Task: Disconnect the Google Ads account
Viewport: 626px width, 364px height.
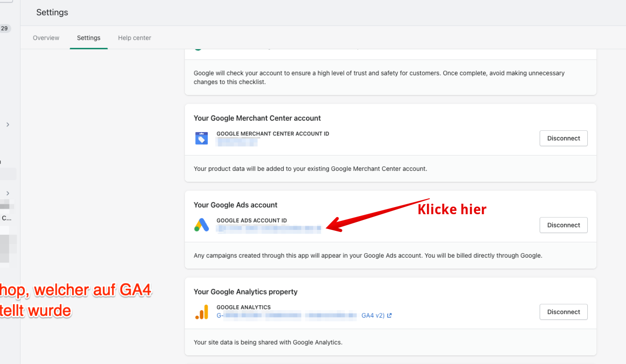Action: [563, 225]
